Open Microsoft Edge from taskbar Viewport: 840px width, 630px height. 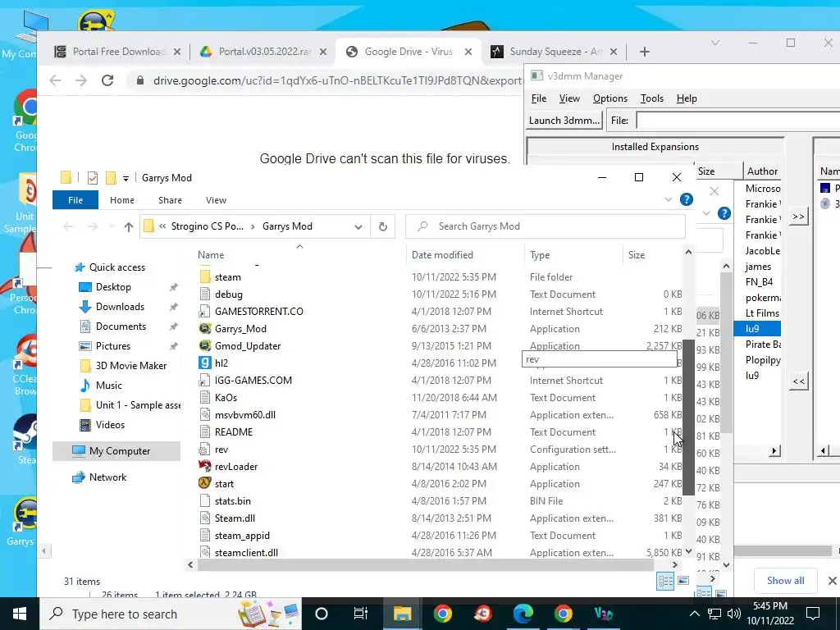click(523, 614)
